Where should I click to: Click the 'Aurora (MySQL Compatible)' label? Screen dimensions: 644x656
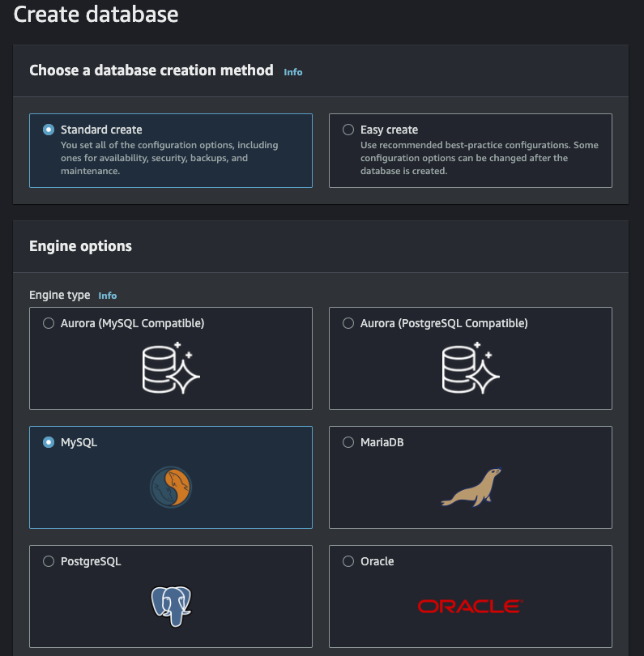132,323
